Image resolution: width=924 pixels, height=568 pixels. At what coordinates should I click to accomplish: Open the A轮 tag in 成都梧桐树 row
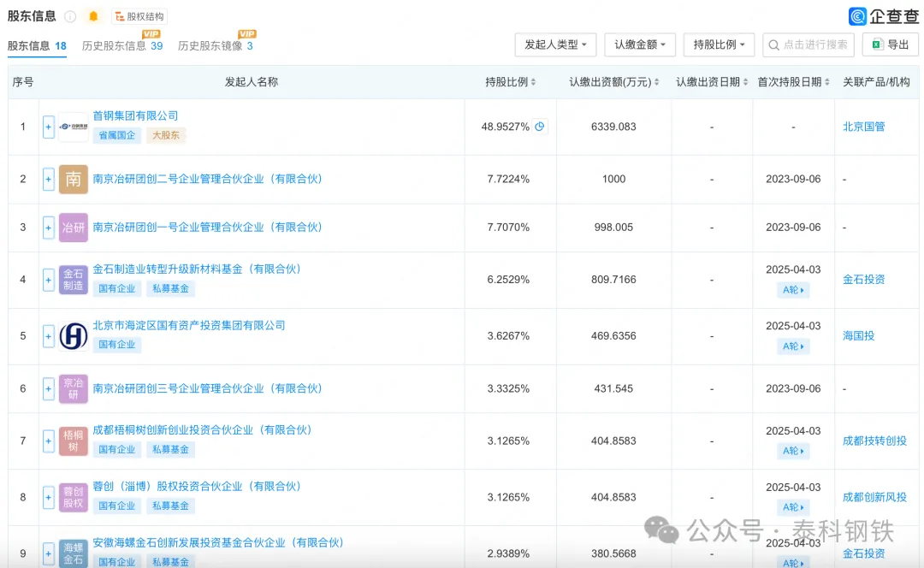point(793,452)
